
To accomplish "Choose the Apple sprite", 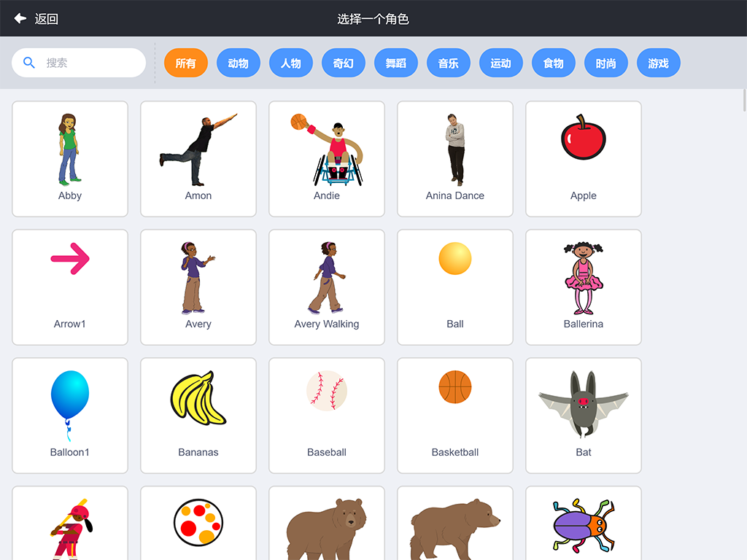I will point(583,158).
